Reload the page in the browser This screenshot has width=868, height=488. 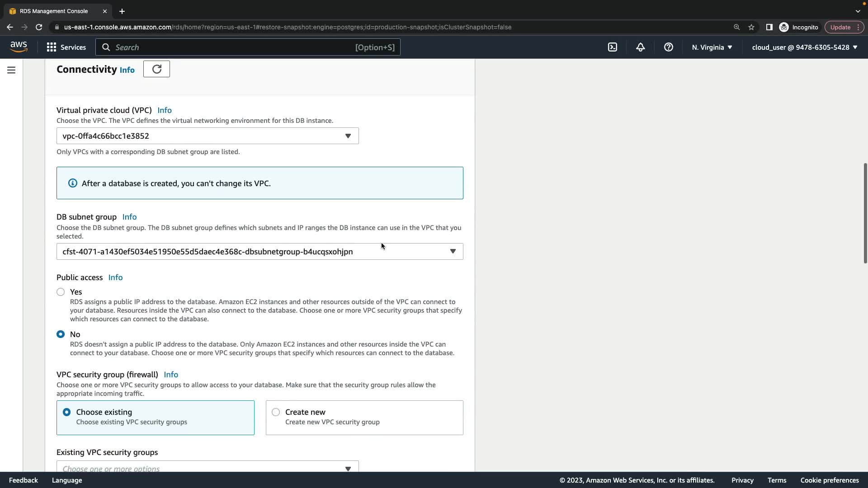coord(39,27)
